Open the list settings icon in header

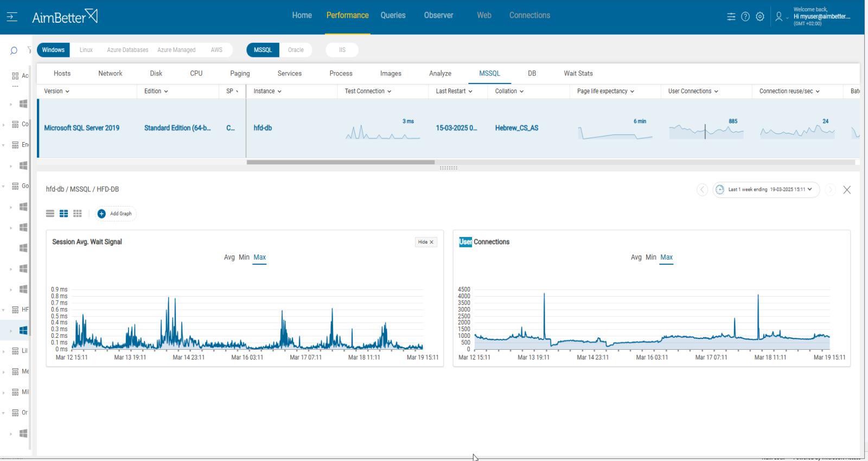pos(731,17)
